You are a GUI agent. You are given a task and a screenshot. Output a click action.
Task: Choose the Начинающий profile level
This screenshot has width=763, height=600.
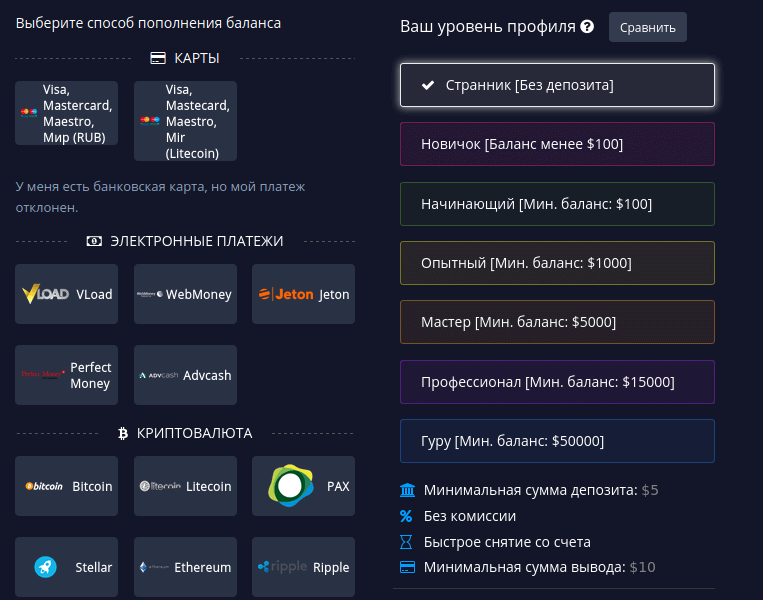coord(557,204)
